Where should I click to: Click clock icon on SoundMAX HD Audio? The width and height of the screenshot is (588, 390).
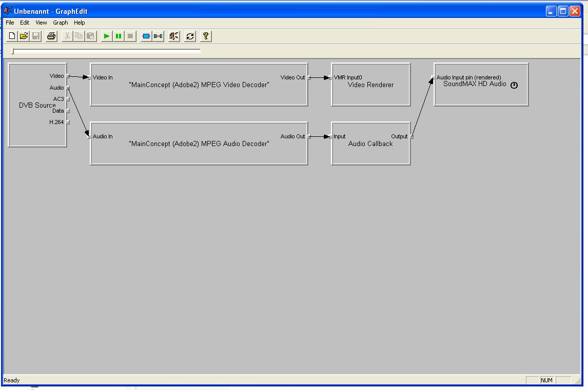click(514, 86)
